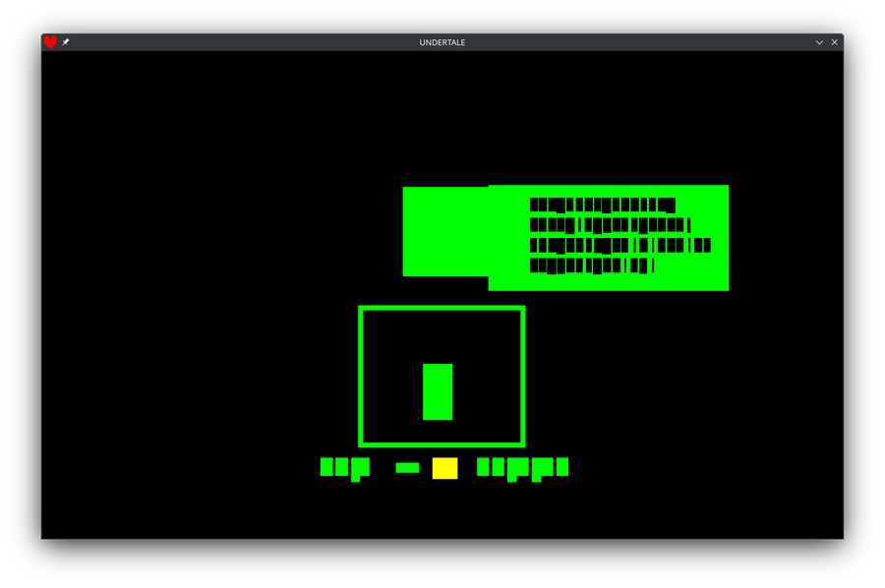Click the red heart icon in title bar

(50, 42)
